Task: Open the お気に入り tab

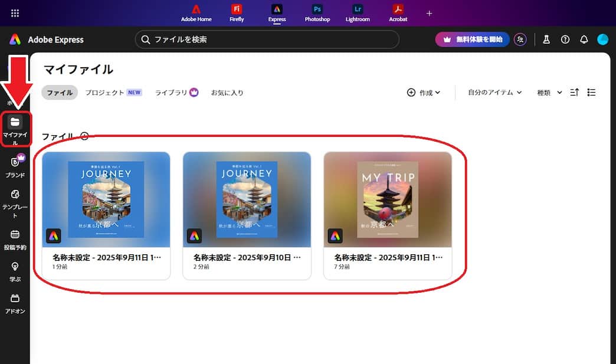Action: [228, 93]
